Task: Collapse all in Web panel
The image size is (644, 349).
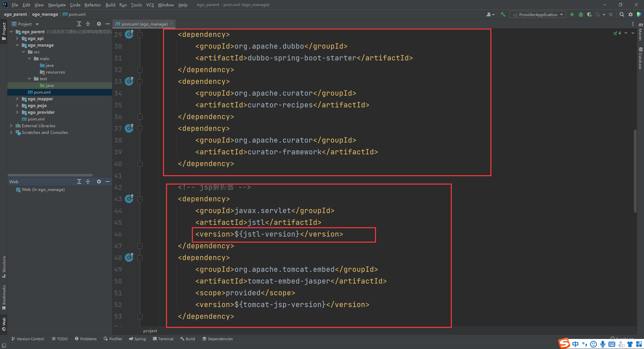Action: coord(88,182)
